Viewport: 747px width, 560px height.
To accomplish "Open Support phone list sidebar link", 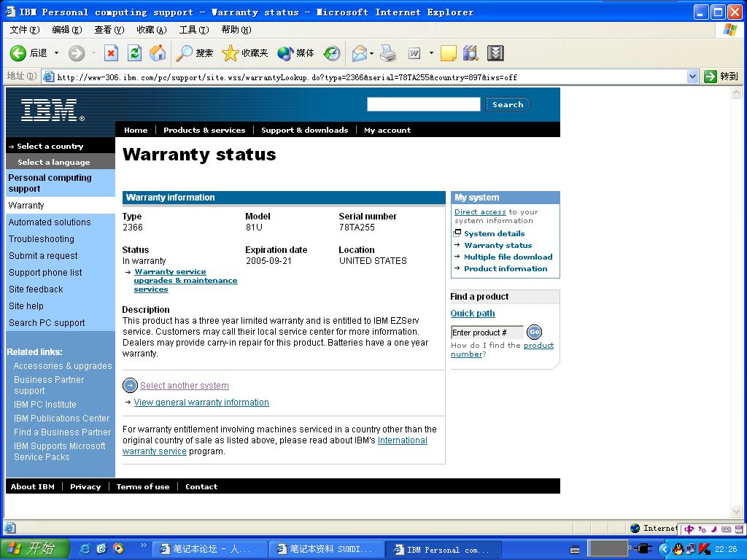I will (x=45, y=273).
